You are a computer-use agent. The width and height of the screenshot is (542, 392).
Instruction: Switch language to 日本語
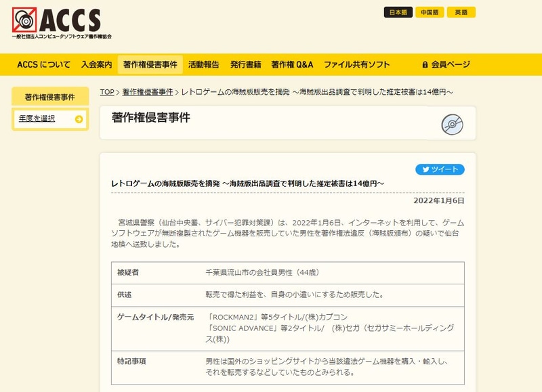[398, 12]
